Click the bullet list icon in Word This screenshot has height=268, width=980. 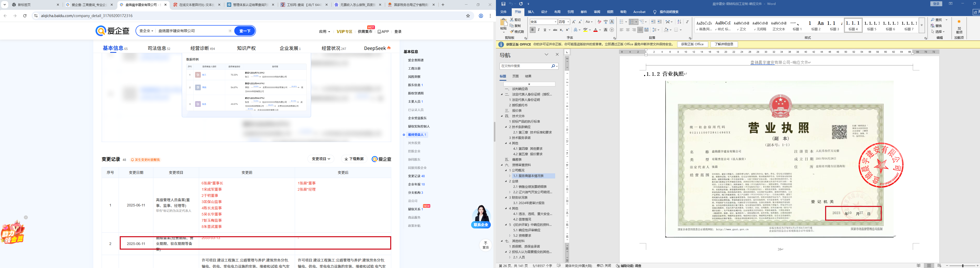622,22
